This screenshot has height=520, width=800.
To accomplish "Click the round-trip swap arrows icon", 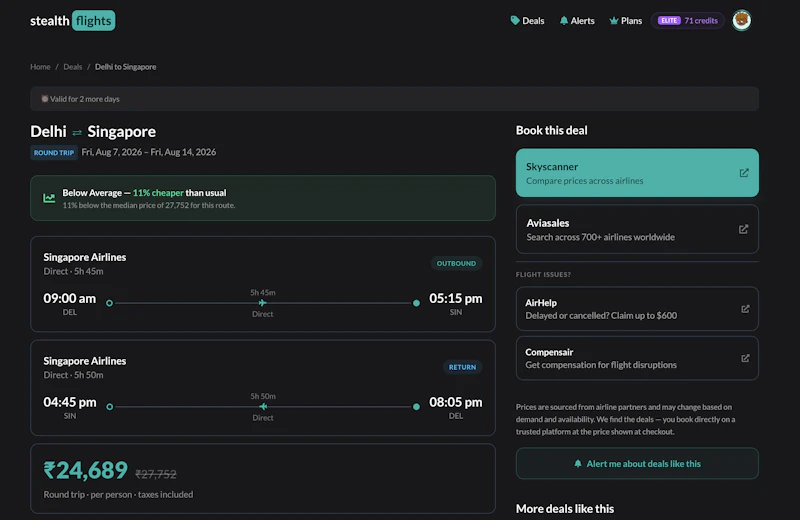I will point(77,133).
